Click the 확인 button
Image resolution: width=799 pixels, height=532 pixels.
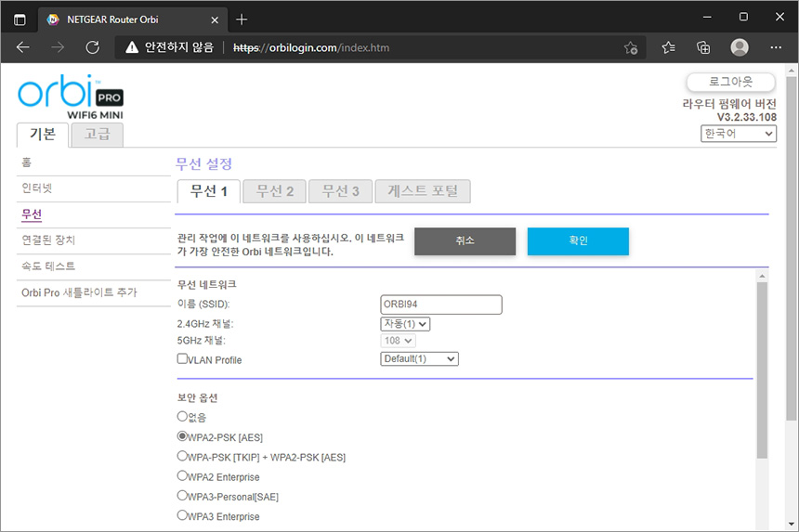click(578, 240)
